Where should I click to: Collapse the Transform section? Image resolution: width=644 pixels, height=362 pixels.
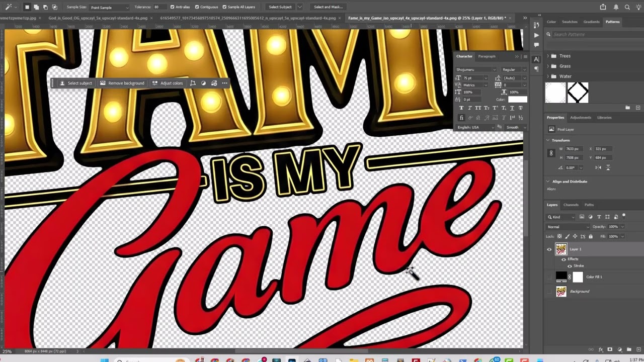click(x=549, y=140)
